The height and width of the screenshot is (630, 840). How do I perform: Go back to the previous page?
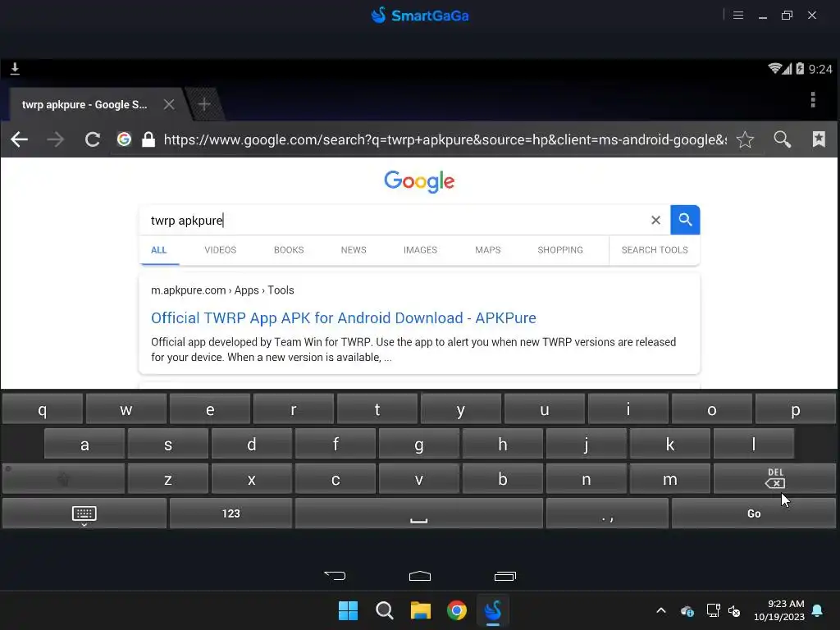pyautogui.click(x=20, y=139)
